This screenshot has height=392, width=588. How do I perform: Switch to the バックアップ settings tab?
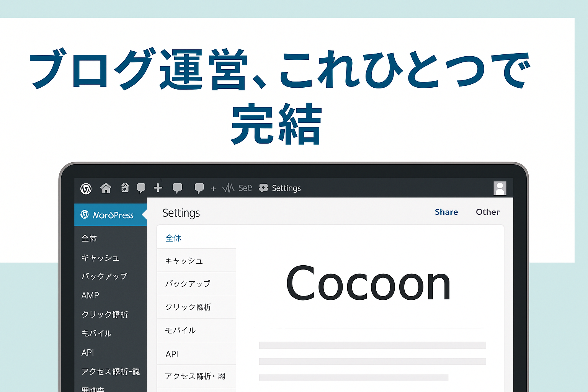196,284
